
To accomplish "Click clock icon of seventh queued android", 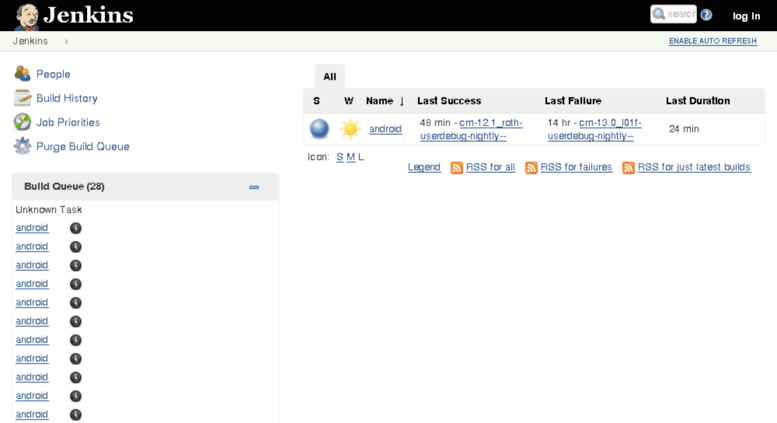I will pyautogui.click(x=75, y=340).
